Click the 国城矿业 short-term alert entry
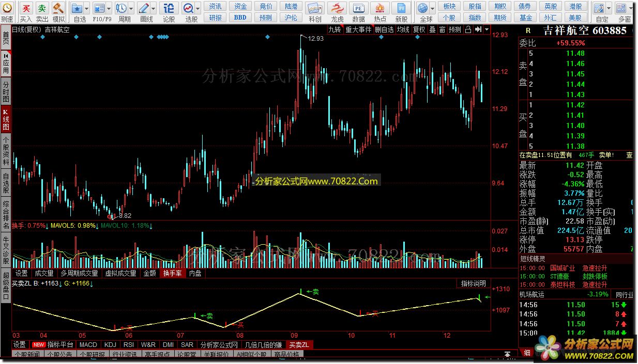This screenshot has width=638, height=364. tap(563, 268)
